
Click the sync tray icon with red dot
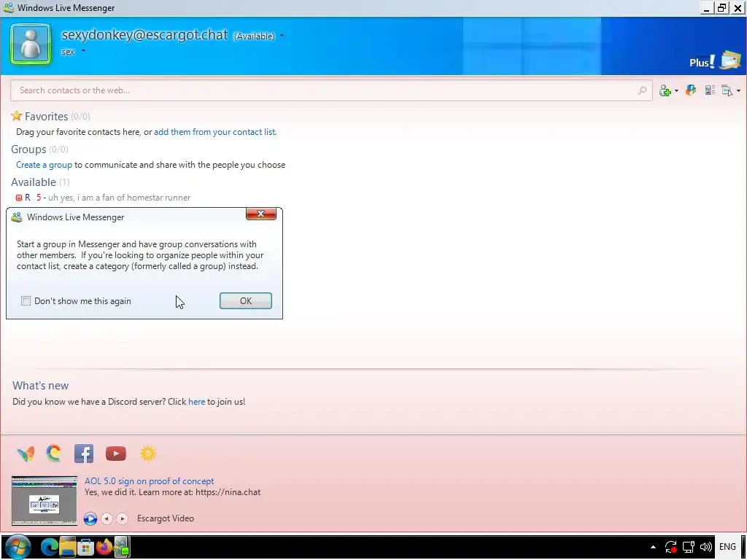tap(671, 547)
